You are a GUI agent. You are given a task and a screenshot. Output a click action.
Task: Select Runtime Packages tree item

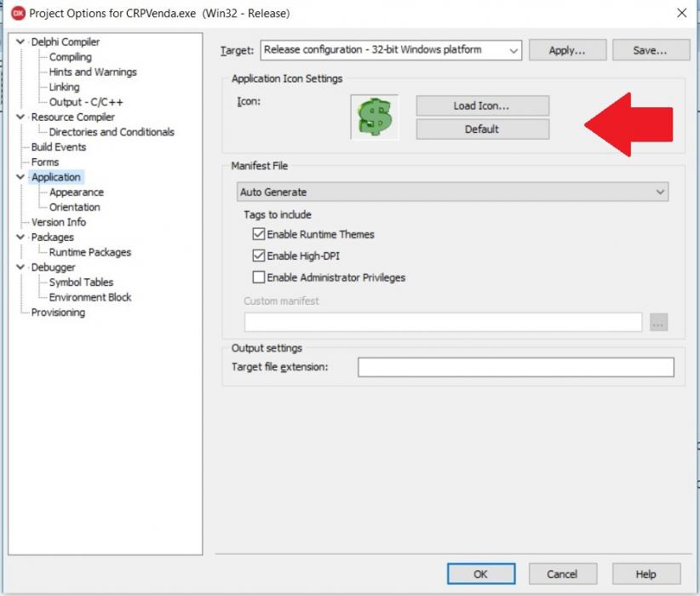pyautogui.click(x=90, y=252)
